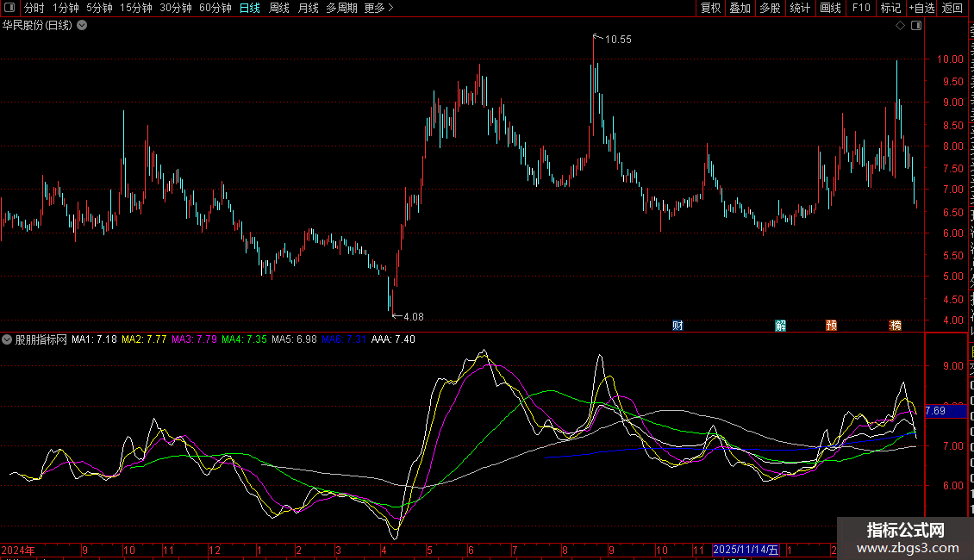The image size is (974, 560).
Task: Click the blue MA6: 7.31 label
Action: tap(344, 339)
